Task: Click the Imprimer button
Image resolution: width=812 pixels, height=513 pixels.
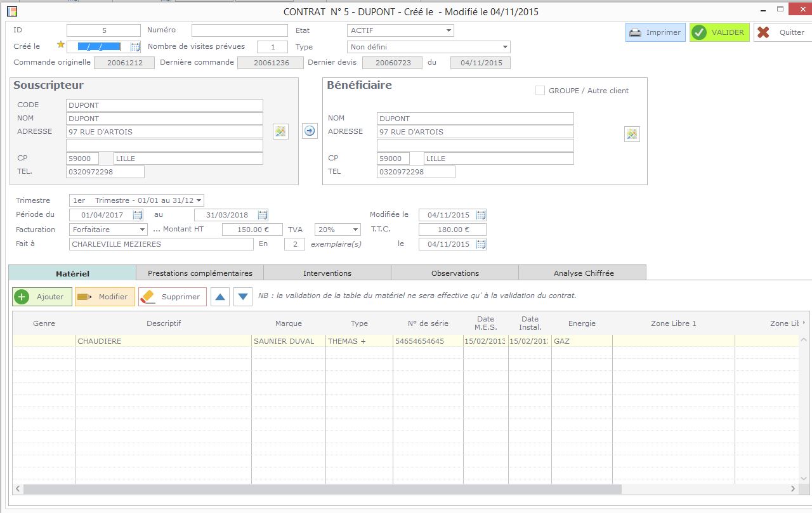Action: (x=655, y=32)
